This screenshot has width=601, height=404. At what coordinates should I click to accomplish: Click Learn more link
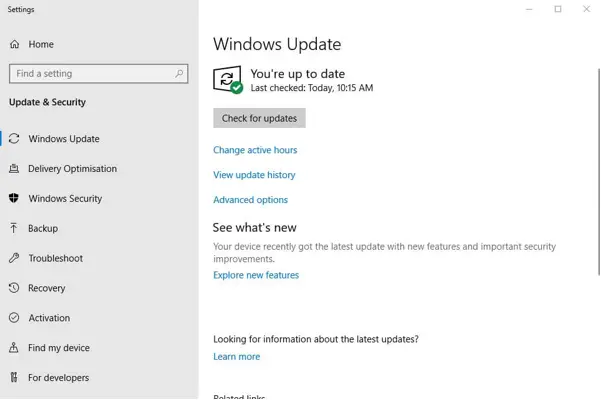pos(237,356)
